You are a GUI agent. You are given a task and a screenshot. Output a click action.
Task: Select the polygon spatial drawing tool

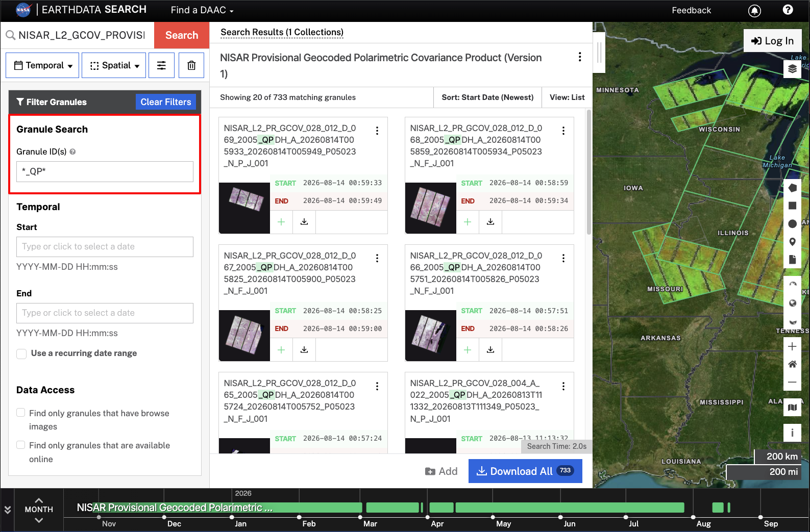[x=792, y=188]
